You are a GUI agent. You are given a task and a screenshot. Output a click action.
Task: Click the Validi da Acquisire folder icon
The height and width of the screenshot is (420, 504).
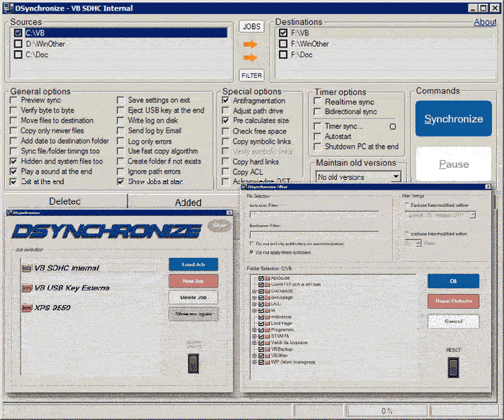[x=268, y=343]
